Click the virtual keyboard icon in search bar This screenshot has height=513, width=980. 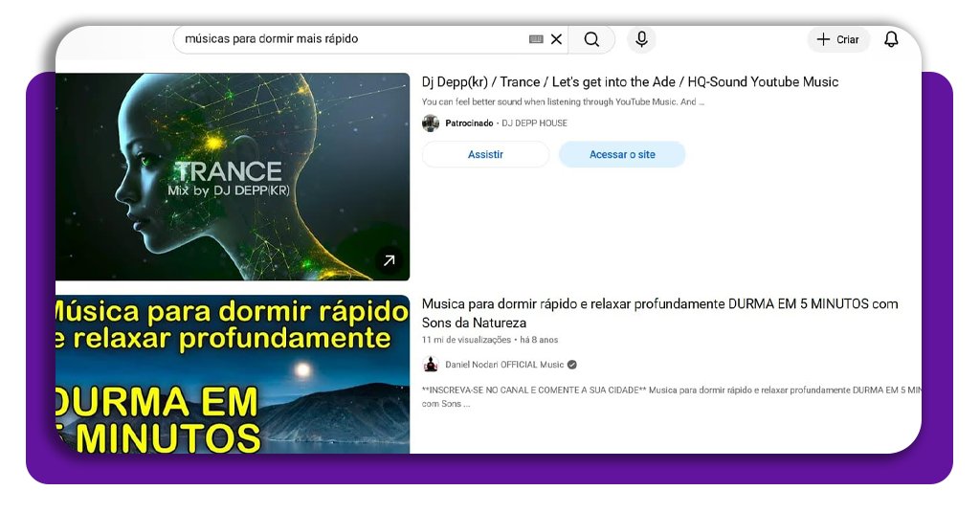click(x=536, y=39)
